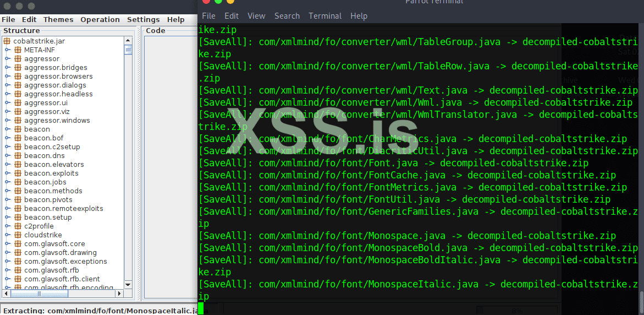Click the com.glavsoft.core package icon
This screenshot has height=315, width=644.
pos(17,244)
